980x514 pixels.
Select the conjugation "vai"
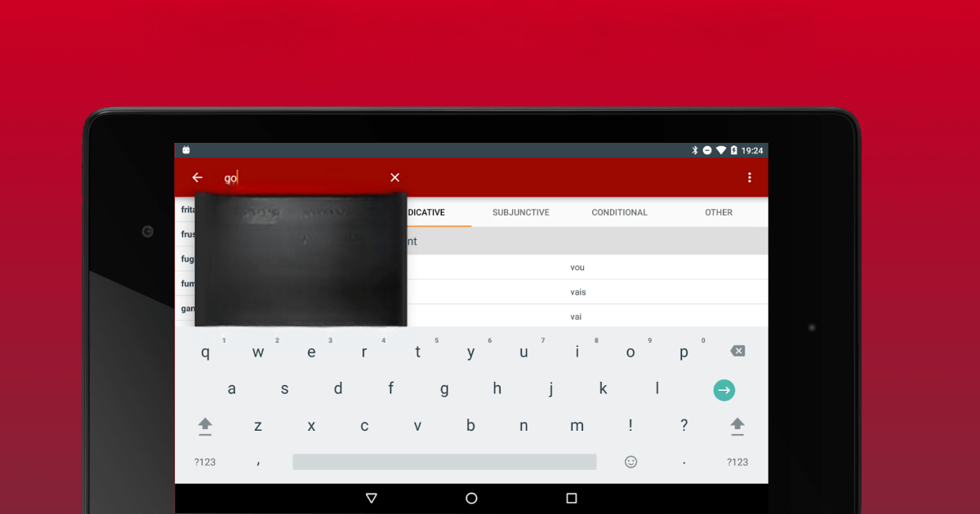point(576,317)
